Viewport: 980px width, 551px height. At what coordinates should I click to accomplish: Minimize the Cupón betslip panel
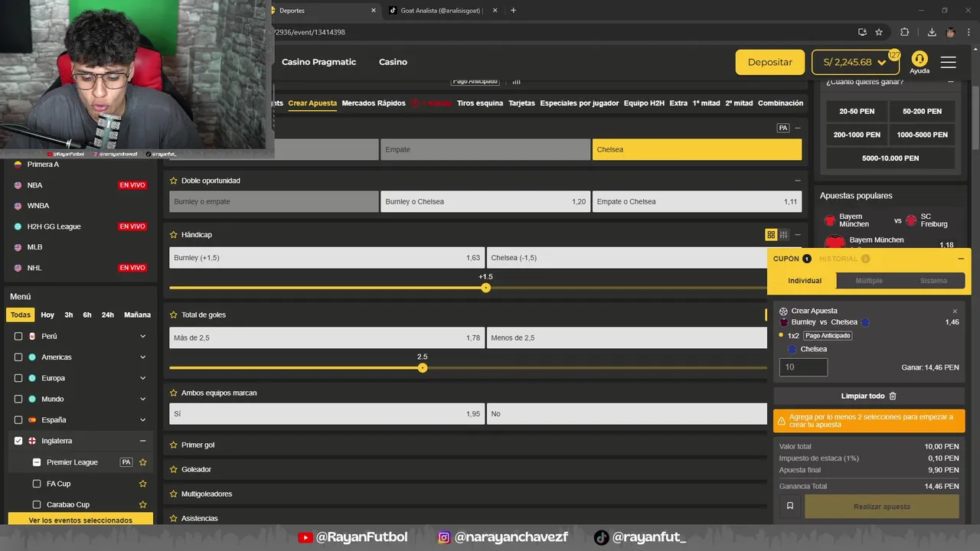961,259
